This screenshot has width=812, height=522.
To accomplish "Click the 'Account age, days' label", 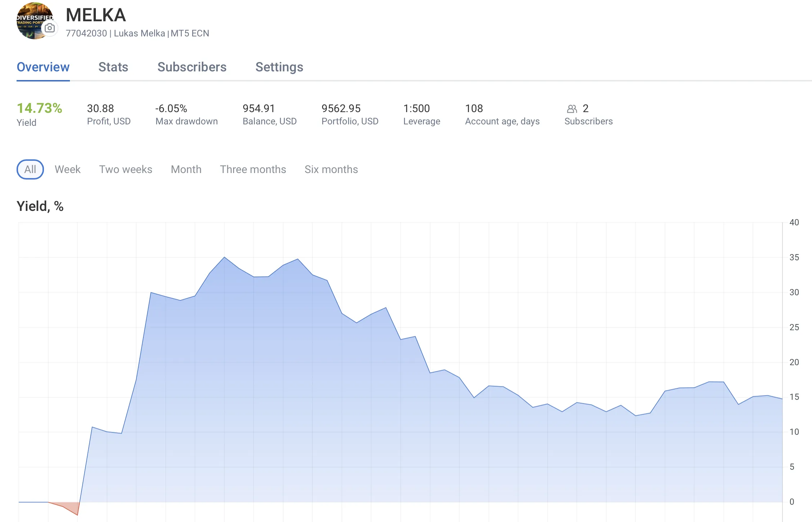I will click(502, 121).
